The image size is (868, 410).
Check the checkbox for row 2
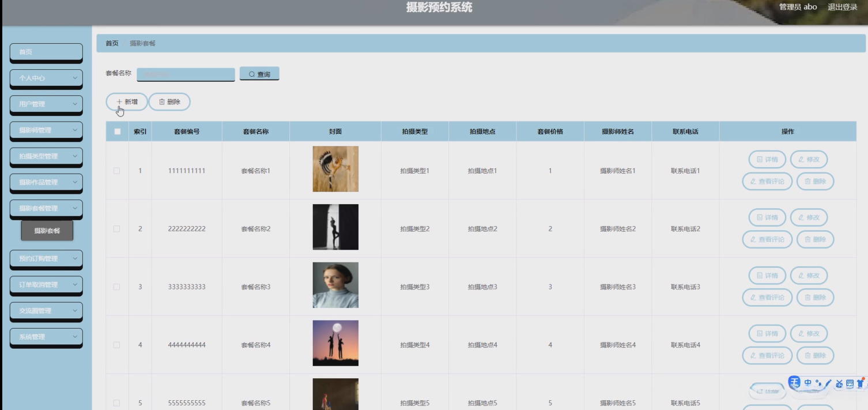click(x=117, y=229)
